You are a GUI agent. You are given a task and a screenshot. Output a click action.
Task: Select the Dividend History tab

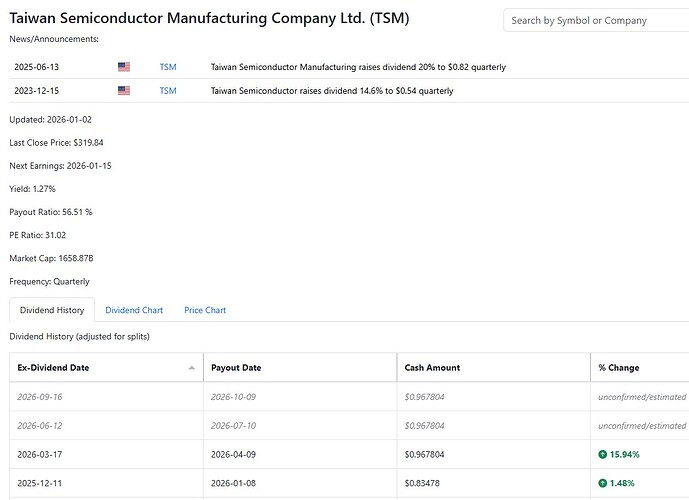52,310
